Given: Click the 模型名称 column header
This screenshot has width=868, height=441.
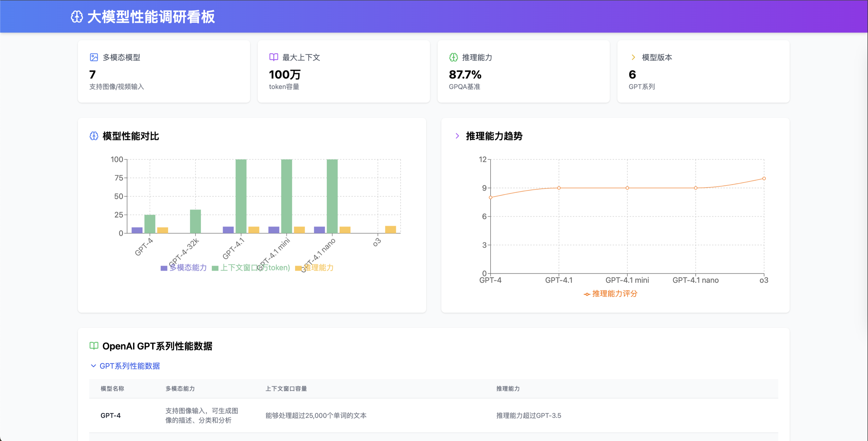Looking at the screenshot, I should pyautogui.click(x=112, y=388).
